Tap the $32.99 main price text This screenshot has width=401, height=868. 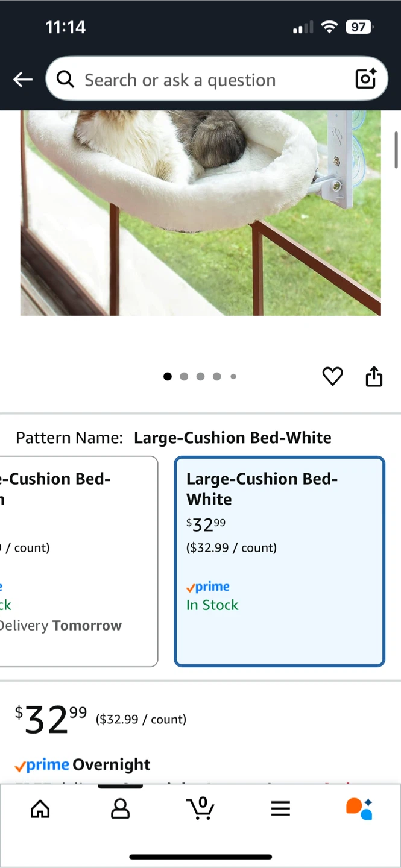(51, 719)
